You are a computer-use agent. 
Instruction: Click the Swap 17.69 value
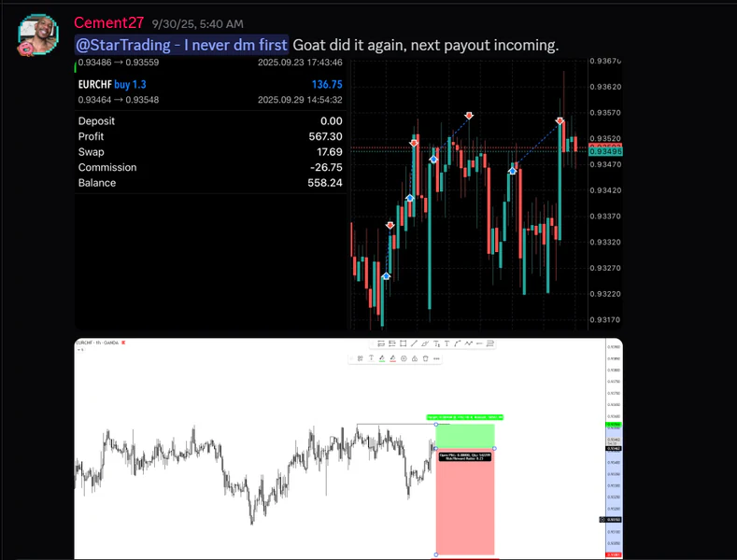[330, 152]
